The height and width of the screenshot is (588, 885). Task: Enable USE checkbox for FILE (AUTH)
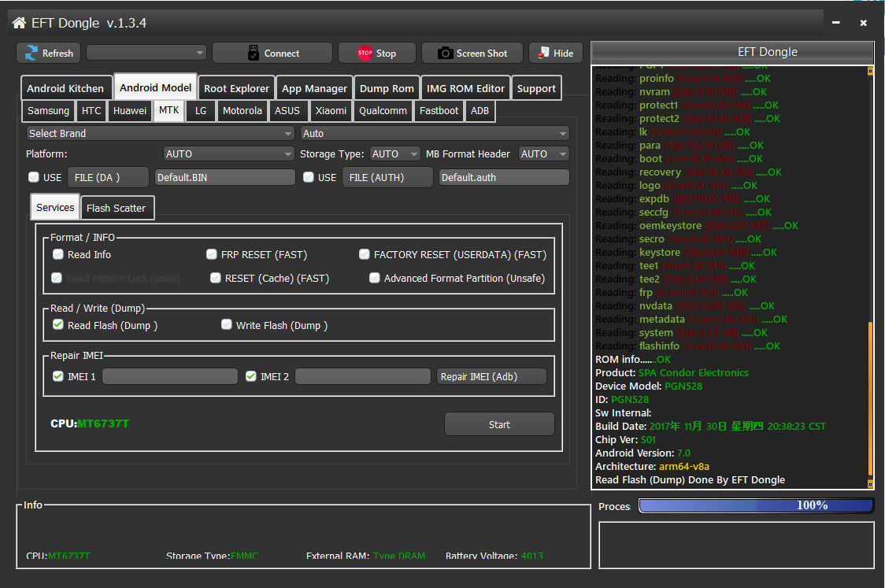point(308,177)
